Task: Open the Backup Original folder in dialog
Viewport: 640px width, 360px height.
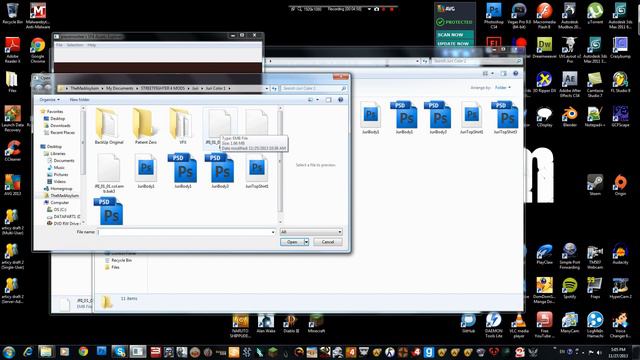Action: pos(109,126)
